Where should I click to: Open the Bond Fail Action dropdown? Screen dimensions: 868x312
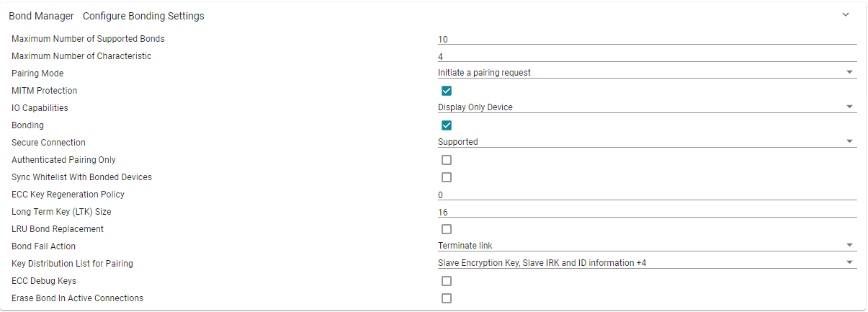[646, 246]
